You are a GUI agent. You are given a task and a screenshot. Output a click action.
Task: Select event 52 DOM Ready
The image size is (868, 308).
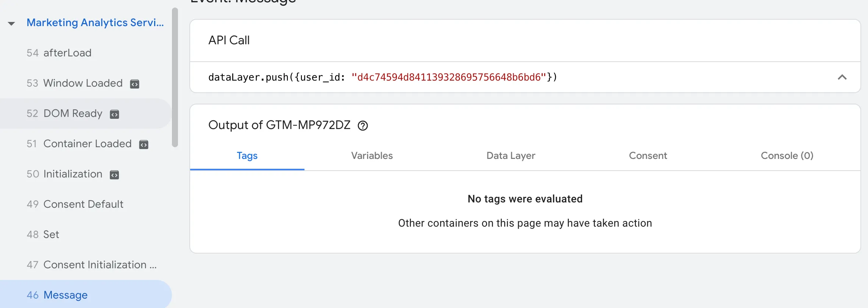coord(86,114)
